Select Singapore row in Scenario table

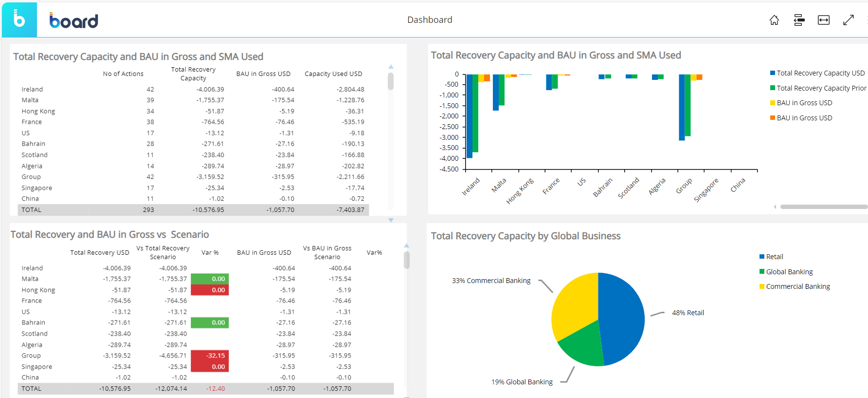pyautogui.click(x=206, y=367)
